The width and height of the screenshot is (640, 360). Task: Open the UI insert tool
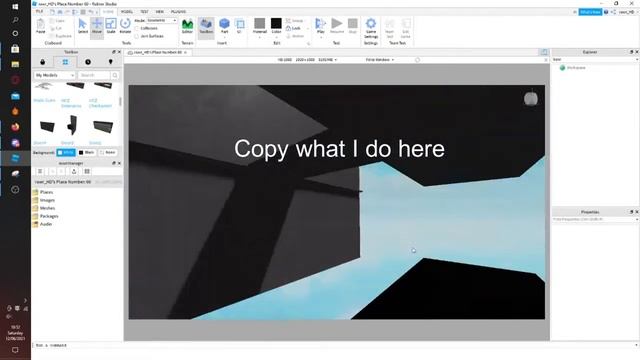tap(240, 26)
